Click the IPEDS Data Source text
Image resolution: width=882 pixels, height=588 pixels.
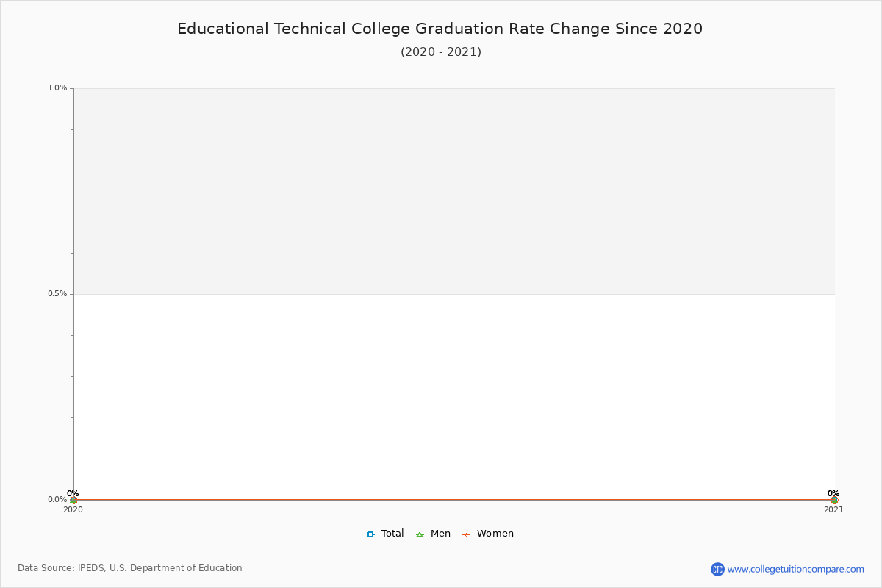coord(130,568)
